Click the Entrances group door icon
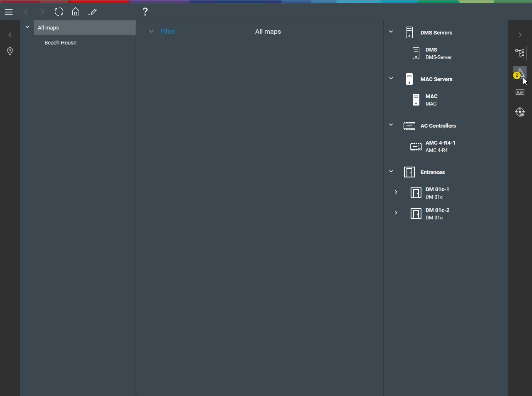 pos(409,172)
